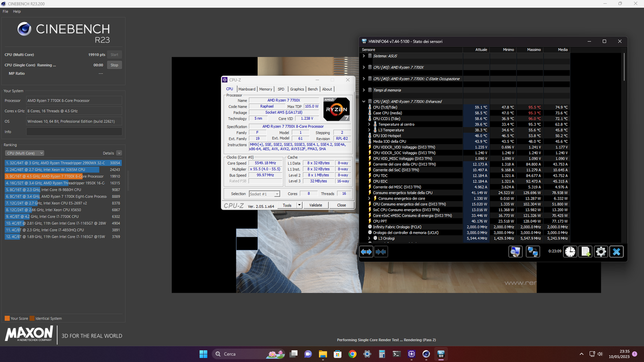Click the CPU (Tctl/Tdie) thermometer sensor icon
Screen dimensions: 644x362
point(370,107)
